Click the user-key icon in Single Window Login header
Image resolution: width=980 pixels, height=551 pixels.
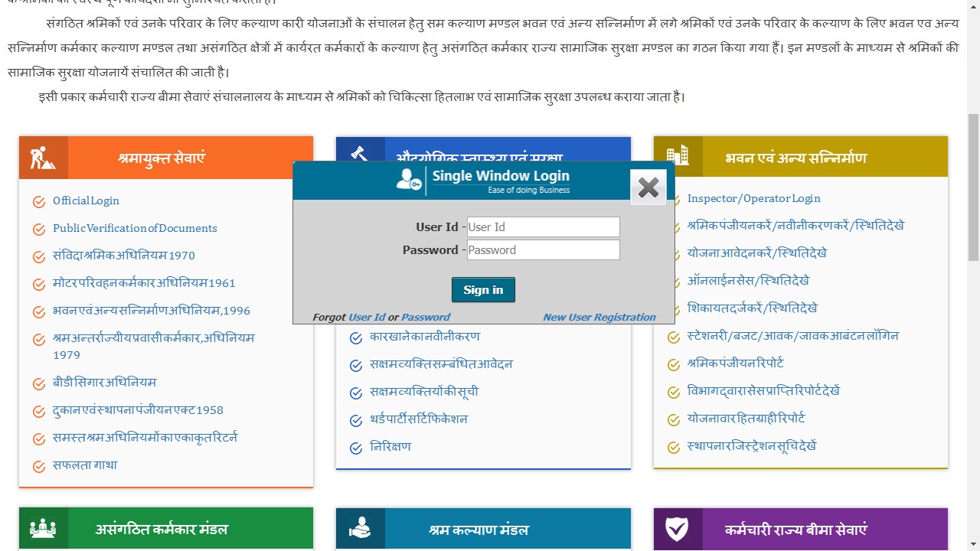pos(408,180)
